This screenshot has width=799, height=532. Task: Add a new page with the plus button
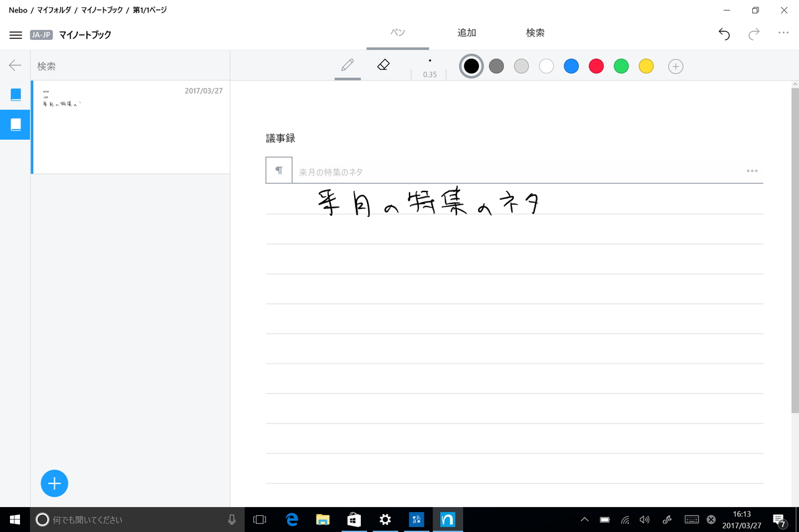coord(54,483)
